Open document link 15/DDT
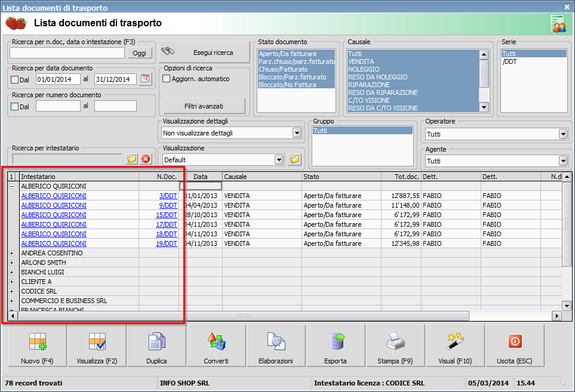Screen dimensions: 575x392 click(167, 215)
